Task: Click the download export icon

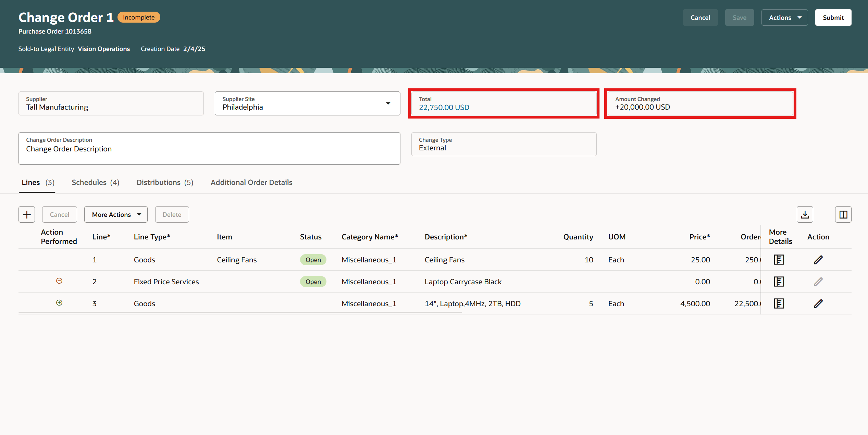Action: tap(805, 214)
